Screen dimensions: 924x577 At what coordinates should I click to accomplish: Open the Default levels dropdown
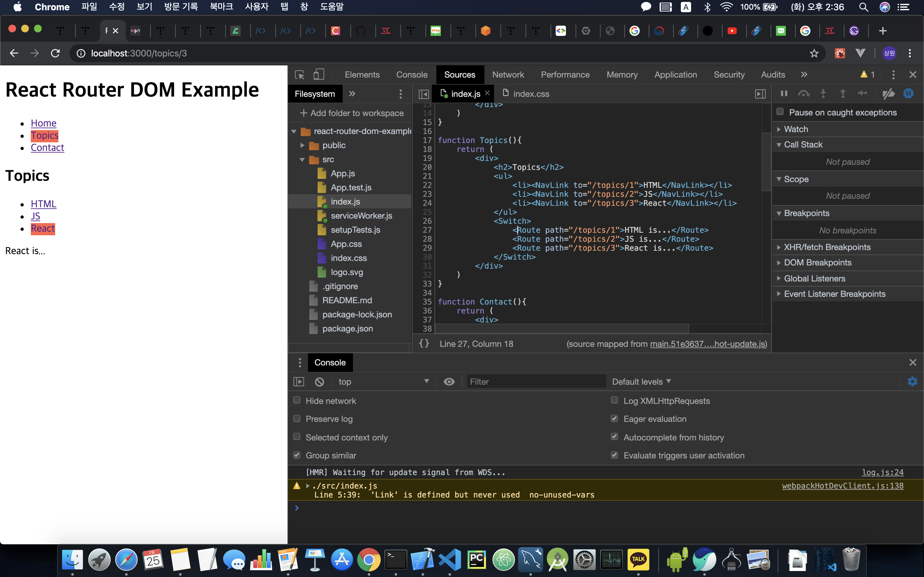(641, 381)
